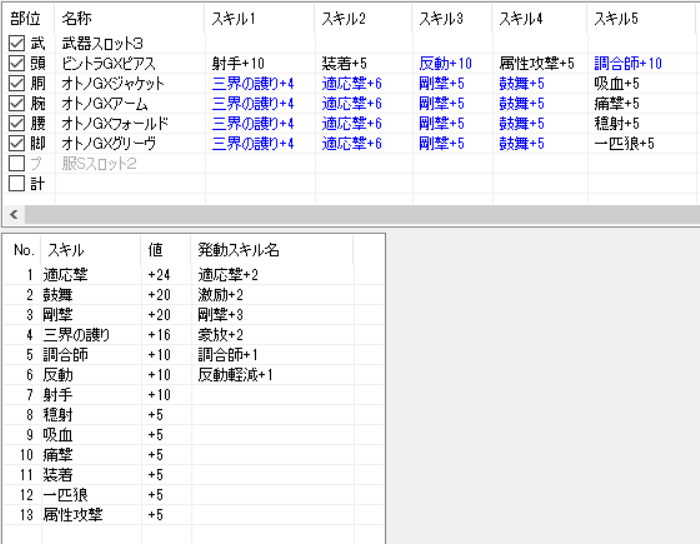
Task: Uncheck the 脚 leg row checkbox
Action: point(17,144)
